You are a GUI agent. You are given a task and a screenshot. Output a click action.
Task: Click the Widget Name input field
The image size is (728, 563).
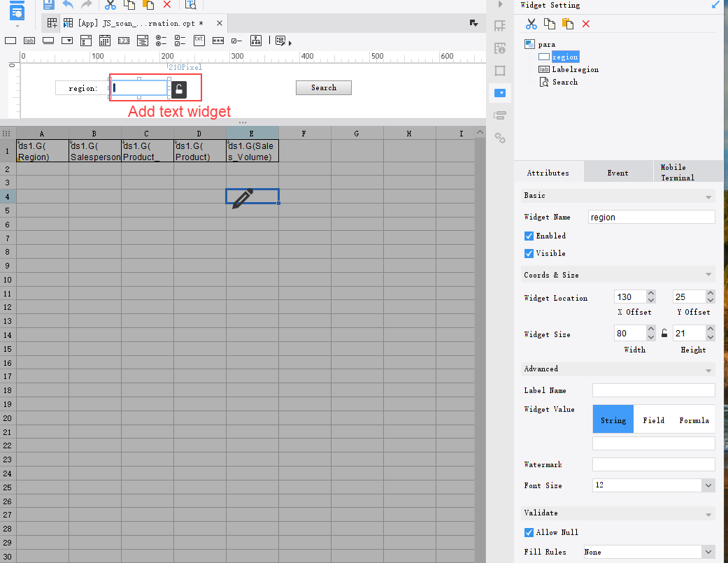652,218
